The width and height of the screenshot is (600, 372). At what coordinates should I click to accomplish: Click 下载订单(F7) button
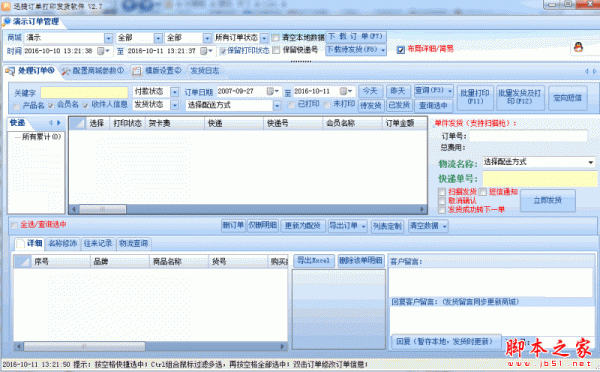click(355, 37)
